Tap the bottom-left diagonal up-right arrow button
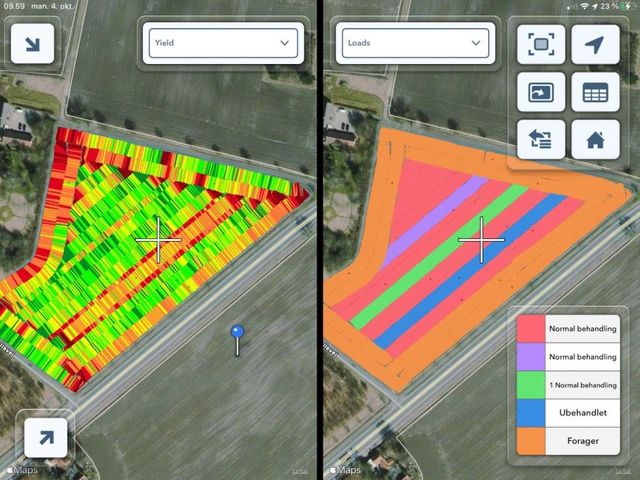This screenshot has width=640, height=480. click(x=45, y=438)
